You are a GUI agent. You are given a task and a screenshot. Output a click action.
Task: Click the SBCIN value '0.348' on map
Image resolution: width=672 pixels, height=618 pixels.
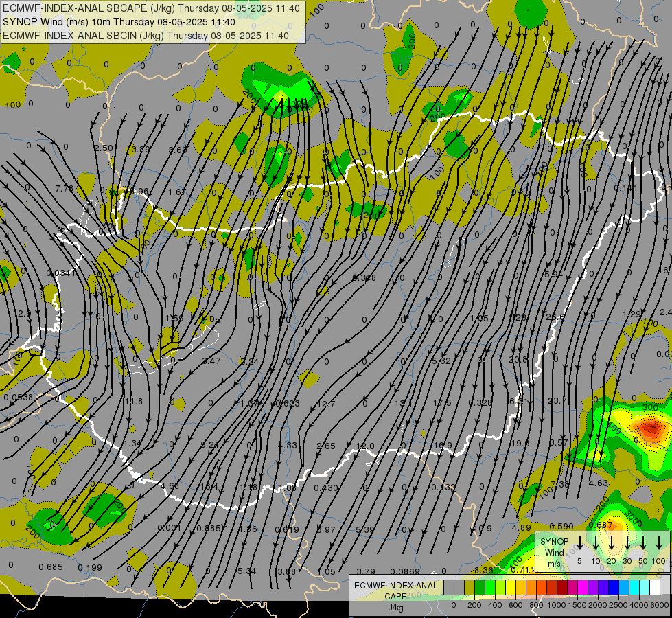click(x=364, y=278)
